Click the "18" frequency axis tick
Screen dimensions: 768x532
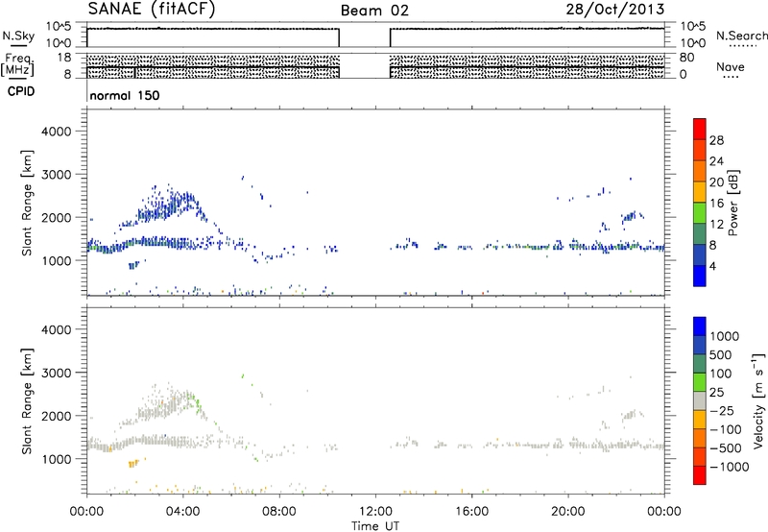64,58
